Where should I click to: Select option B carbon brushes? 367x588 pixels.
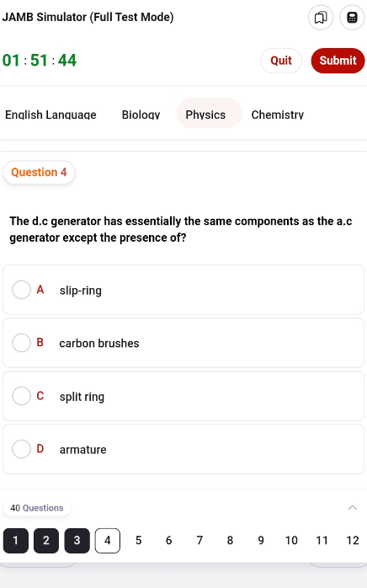pyautogui.click(x=183, y=343)
